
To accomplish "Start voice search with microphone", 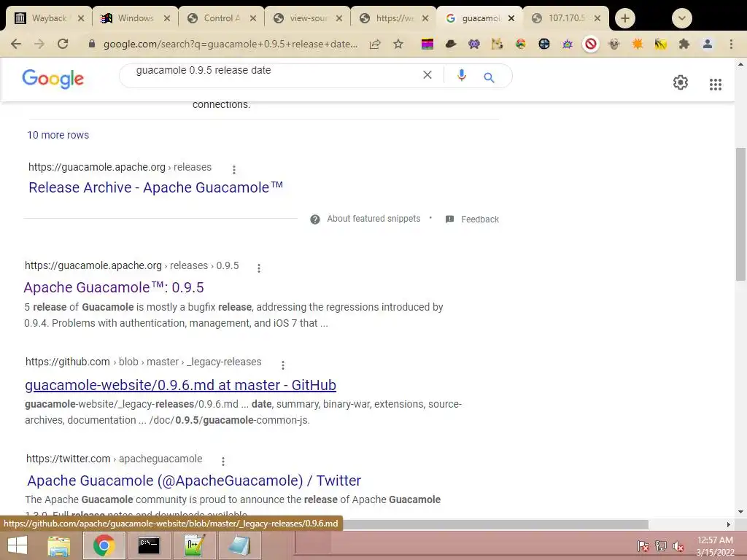I will click(x=461, y=76).
